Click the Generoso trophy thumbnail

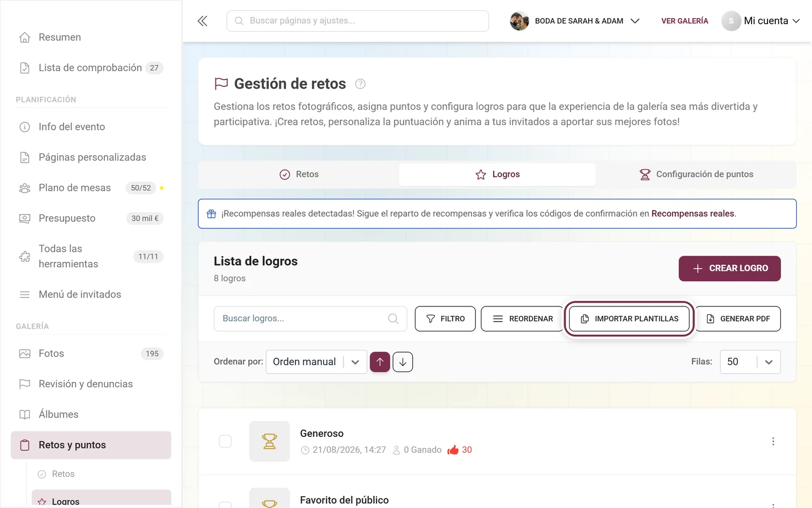click(270, 441)
